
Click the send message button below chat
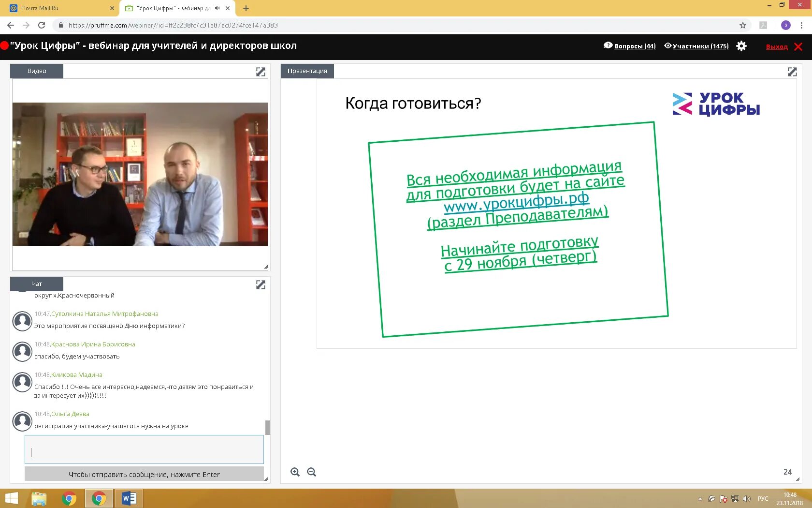click(144, 474)
